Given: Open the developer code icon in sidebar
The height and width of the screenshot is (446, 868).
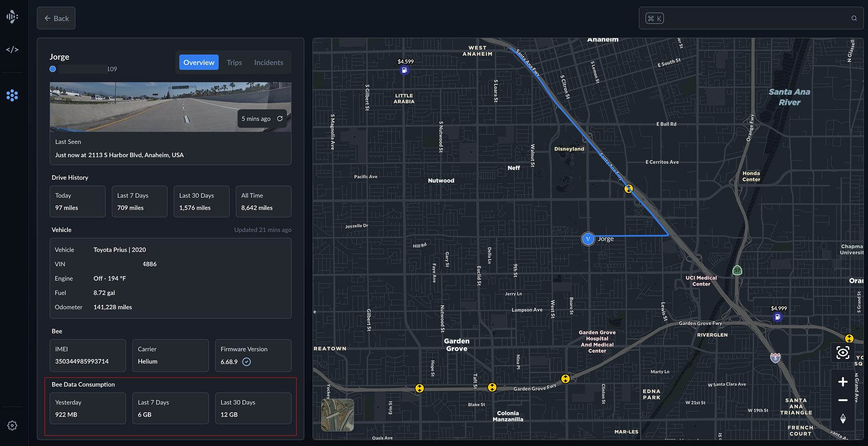Looking at the screenshot, I should tap(12, 50).
